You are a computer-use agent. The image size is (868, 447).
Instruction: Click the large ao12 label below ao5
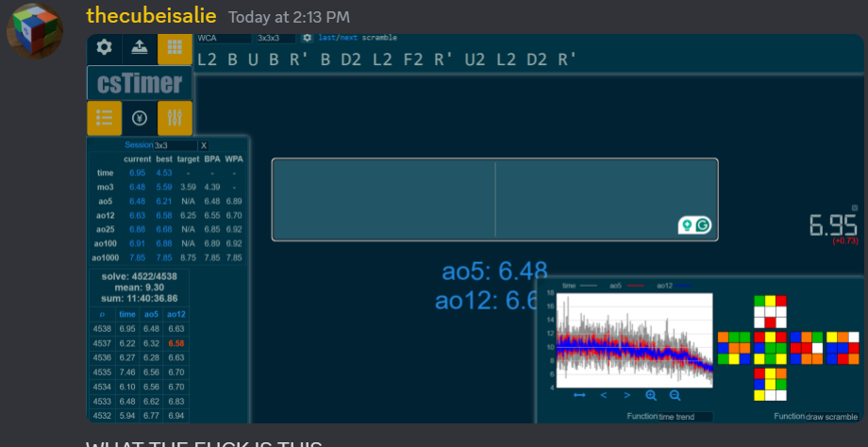click(486, 301)
